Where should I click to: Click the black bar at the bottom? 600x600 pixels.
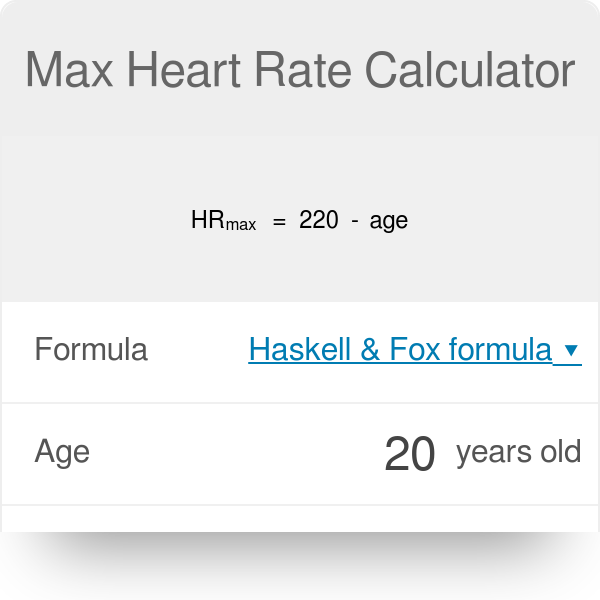(300, 566)
